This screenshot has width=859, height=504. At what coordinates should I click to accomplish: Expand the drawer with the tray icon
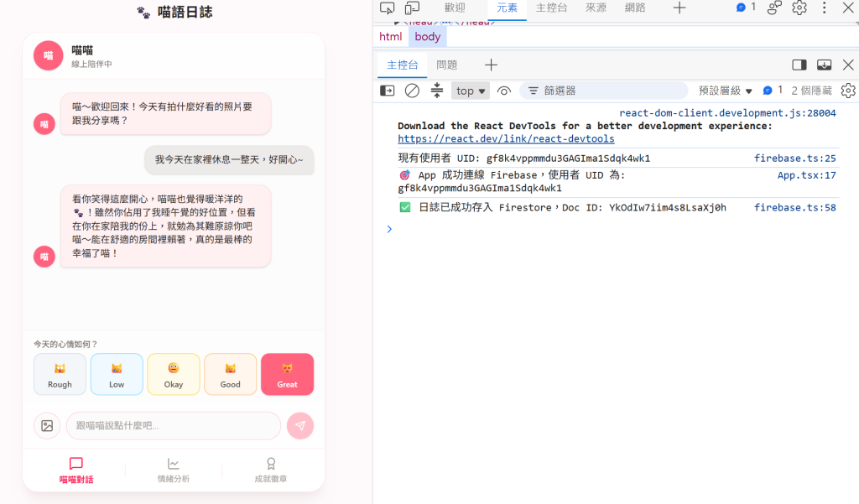coord(824,65)
